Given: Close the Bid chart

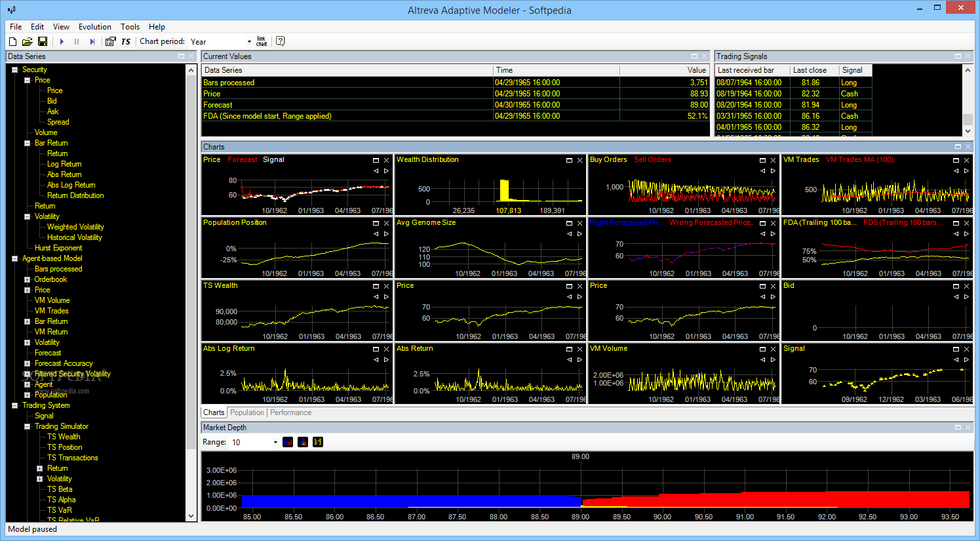Looking at the screenshot, I should 966,286.
